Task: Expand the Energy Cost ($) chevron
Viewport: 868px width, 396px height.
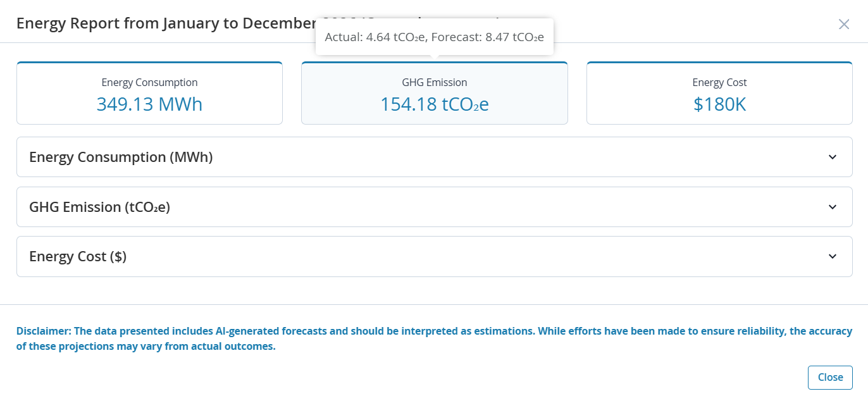Action: pos(833,256)
